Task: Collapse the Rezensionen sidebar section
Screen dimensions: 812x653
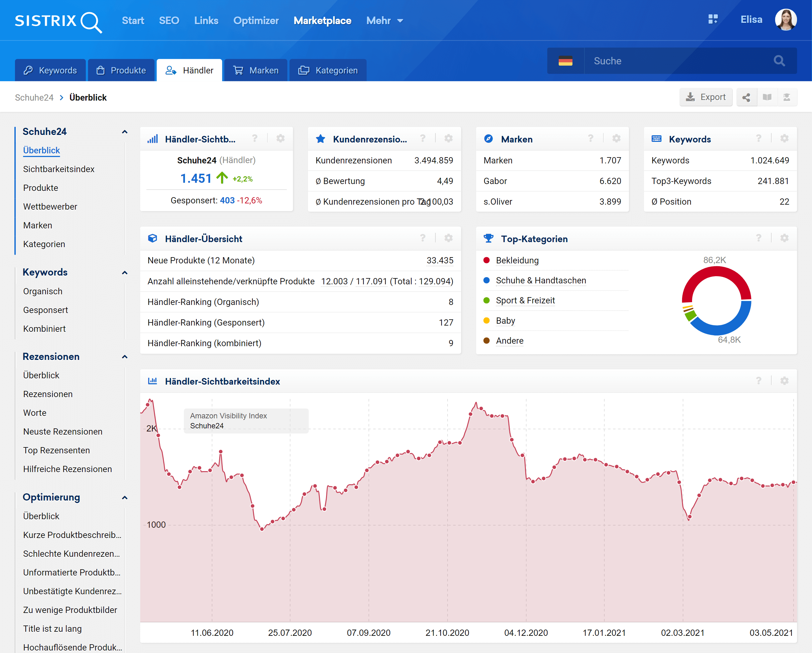Action: pyautogui.click(x=125, y=356)
